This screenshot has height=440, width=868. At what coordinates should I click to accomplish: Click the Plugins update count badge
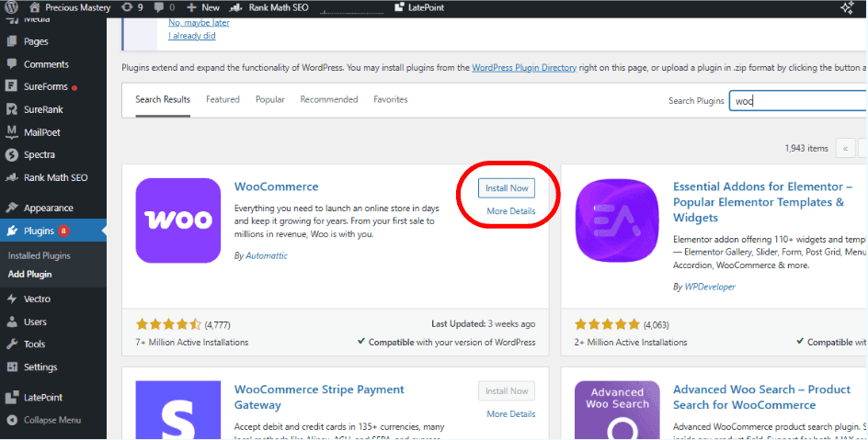point(63,231)
